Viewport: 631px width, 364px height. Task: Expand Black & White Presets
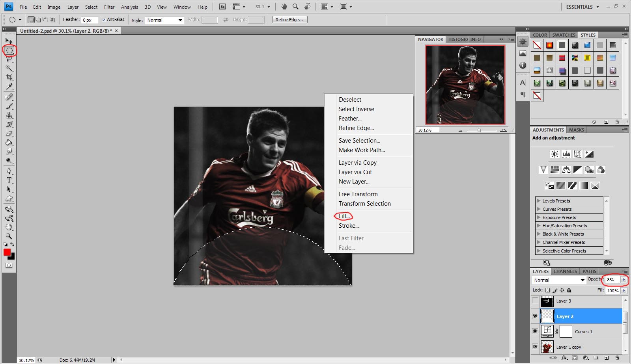point(539,234)
